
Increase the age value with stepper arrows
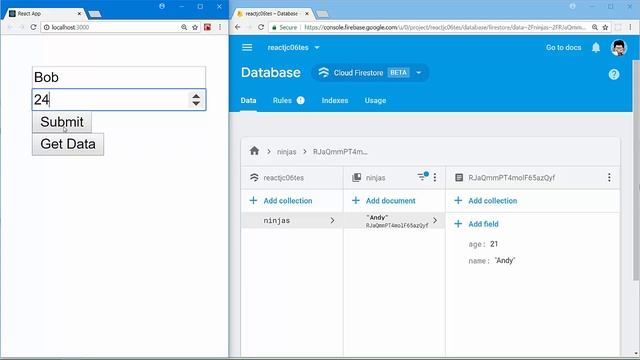[196, 96]
